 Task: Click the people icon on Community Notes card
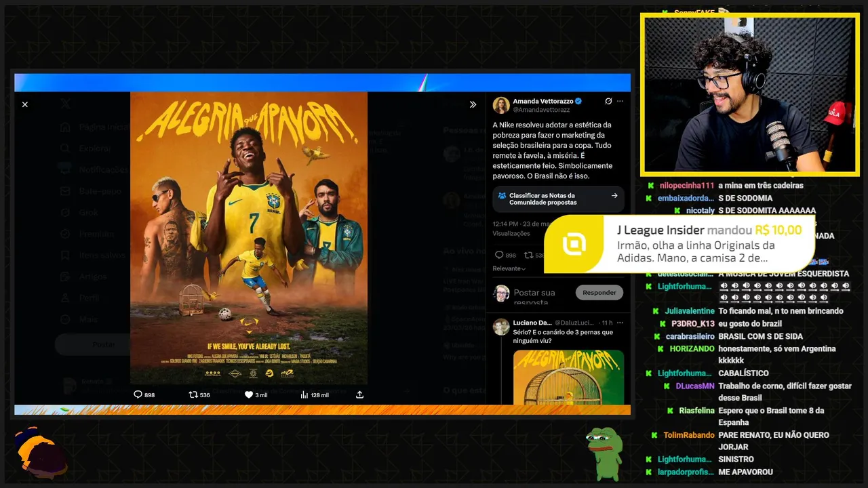click(x=502, y=195)
